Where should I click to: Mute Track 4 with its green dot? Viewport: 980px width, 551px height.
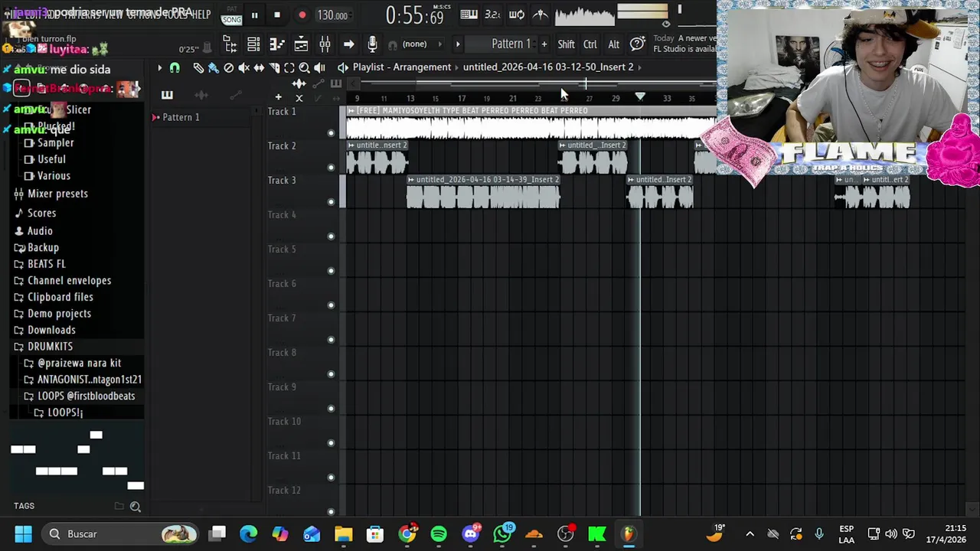click(331, 236)
